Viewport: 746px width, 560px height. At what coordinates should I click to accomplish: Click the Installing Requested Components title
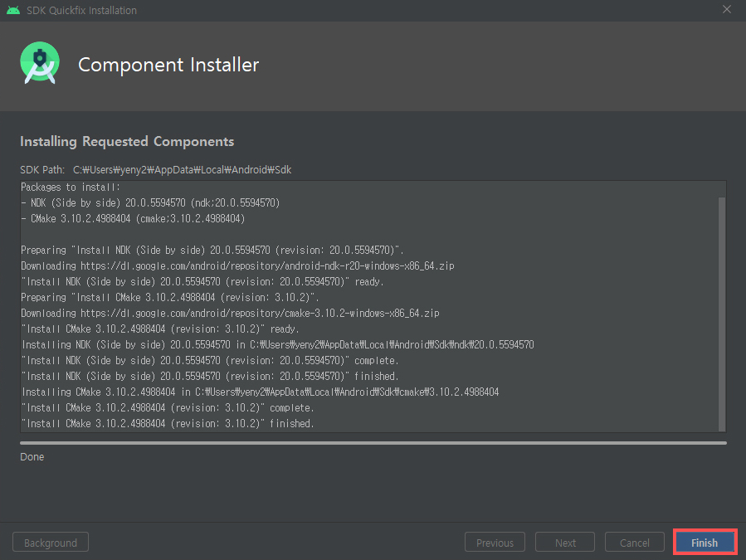127,142
